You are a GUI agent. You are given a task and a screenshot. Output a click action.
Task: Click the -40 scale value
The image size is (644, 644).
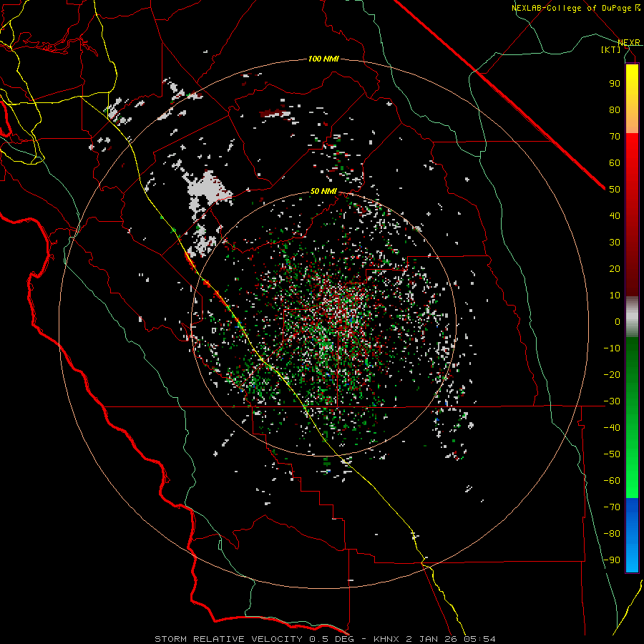click(612, 428)
